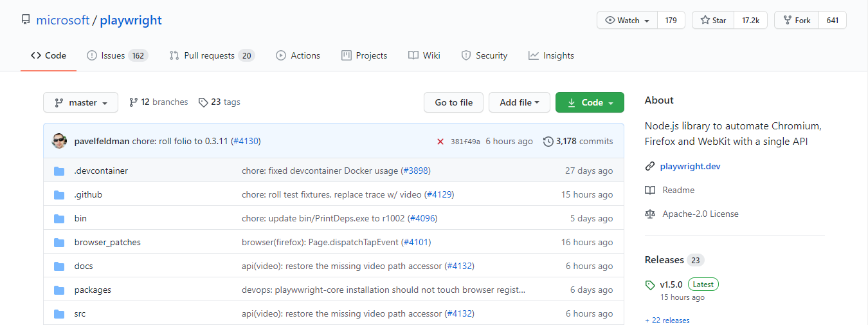Open the Add file dropdown

coord(520,102)
